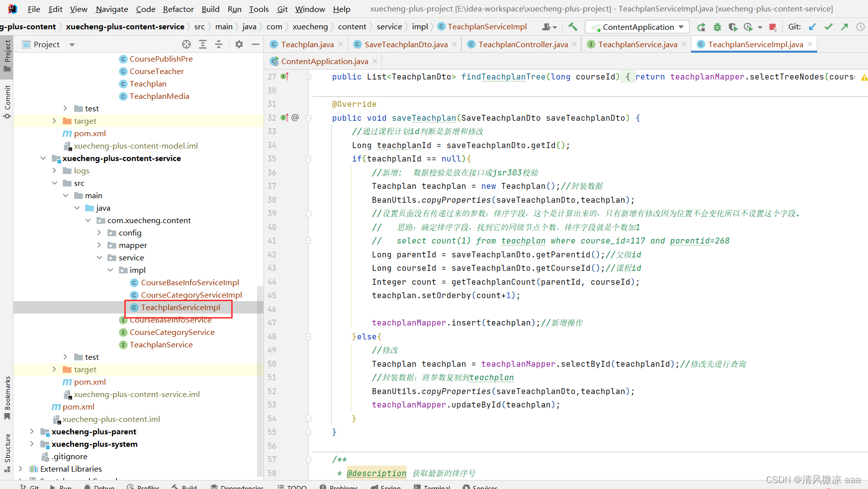Click the user account icon in navigation bar

549,27
